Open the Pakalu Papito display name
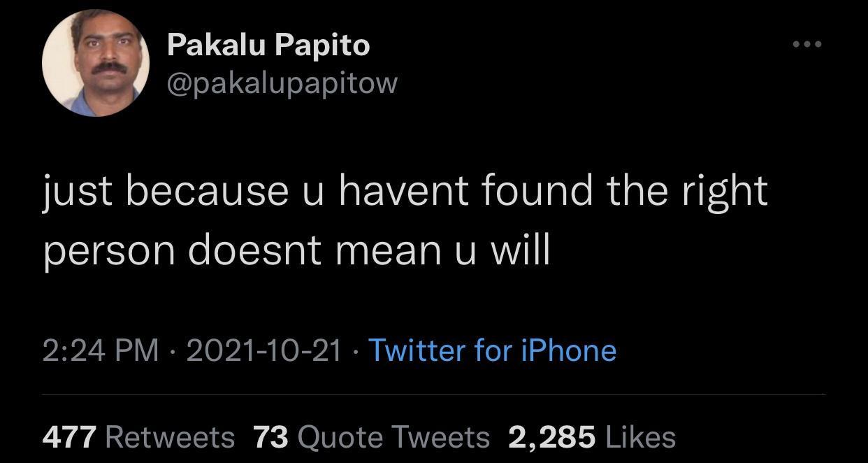 (x=268, y=46)
